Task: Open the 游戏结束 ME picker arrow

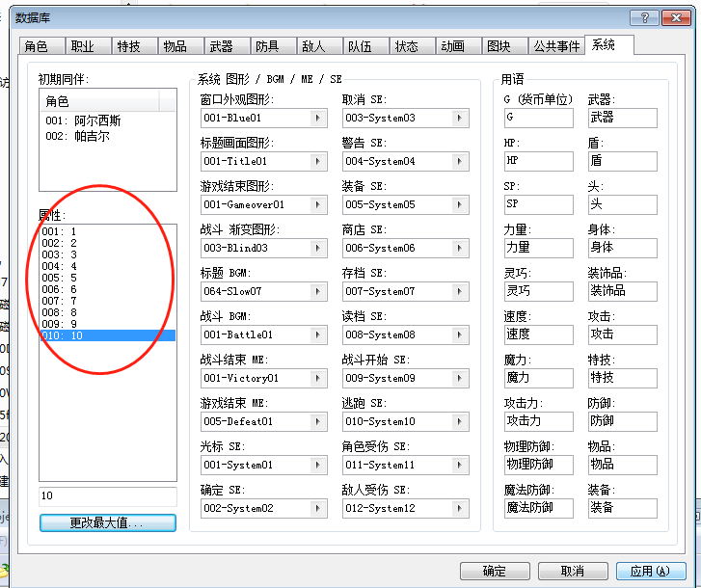Action: [318, 421]
